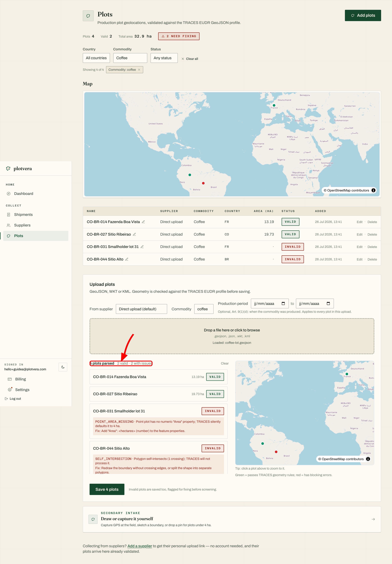Expand the From supplier dropdown
The image size is (392, 564).
(141, 309)
